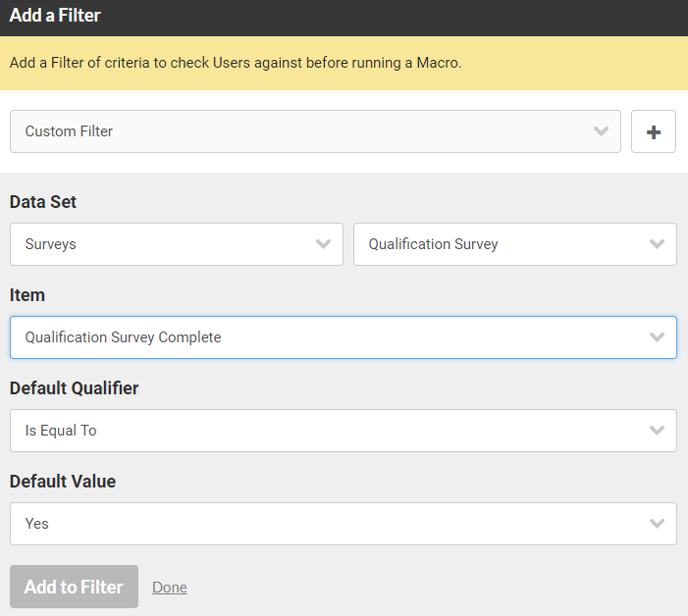
Task: Open the Default Value dropdown showing Yes
Action: 344,524
